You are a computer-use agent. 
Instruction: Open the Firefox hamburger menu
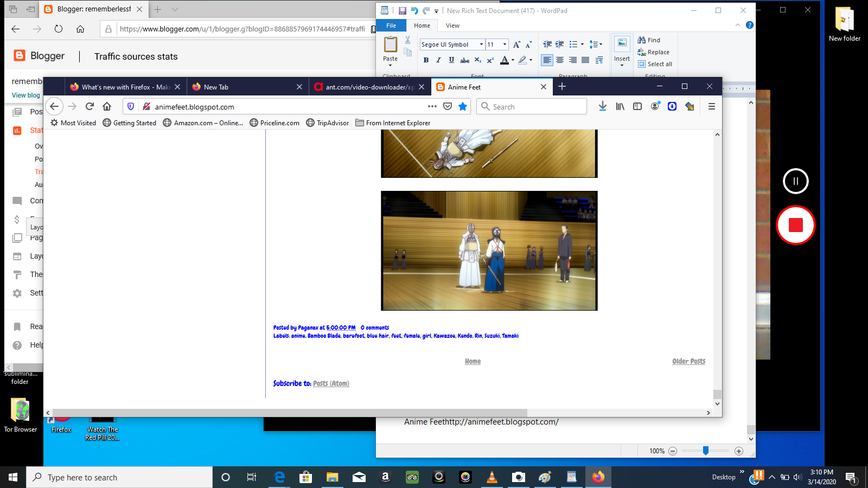712,107
